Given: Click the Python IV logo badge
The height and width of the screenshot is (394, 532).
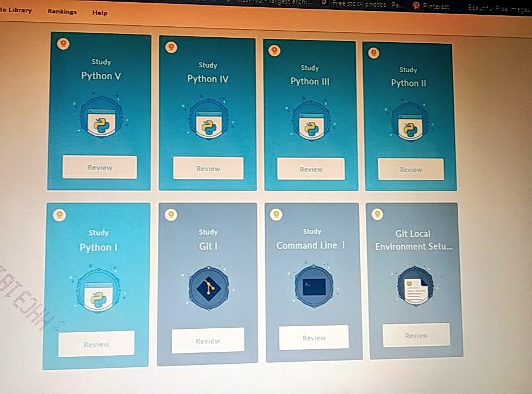Looking at the screenshot, I should 208,119.
